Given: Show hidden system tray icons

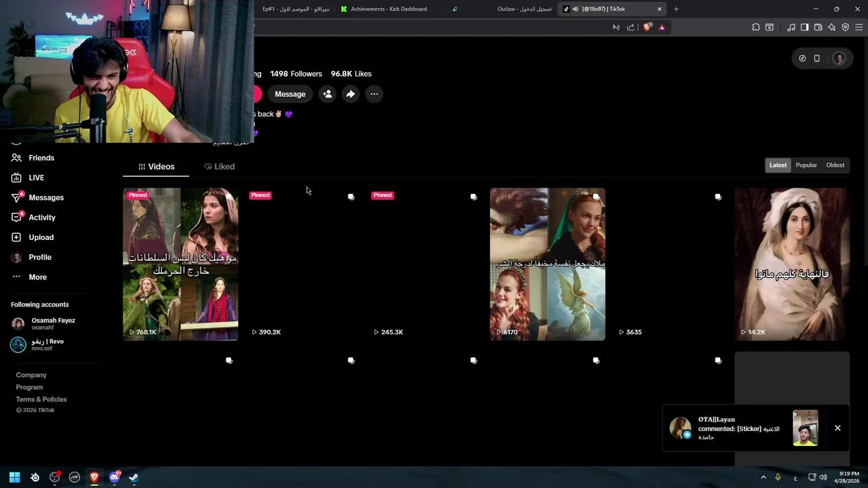Looking at the screenshot, I should (763, 477).
